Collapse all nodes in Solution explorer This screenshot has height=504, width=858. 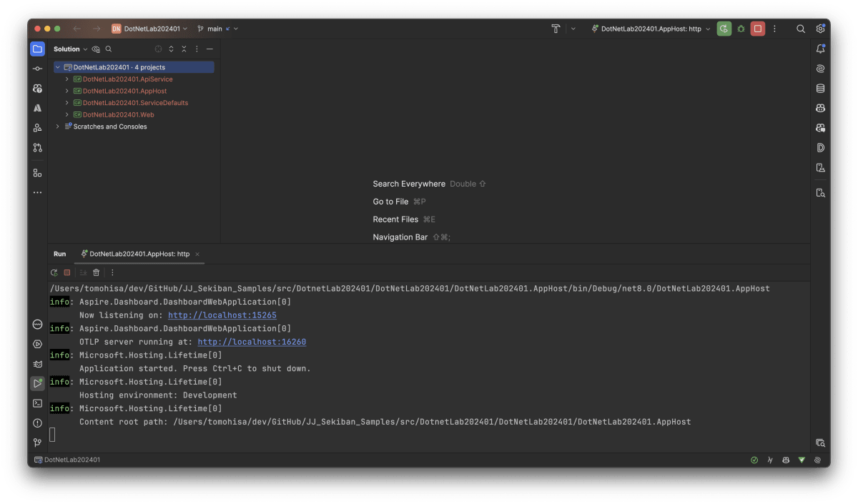coord(184,49)
